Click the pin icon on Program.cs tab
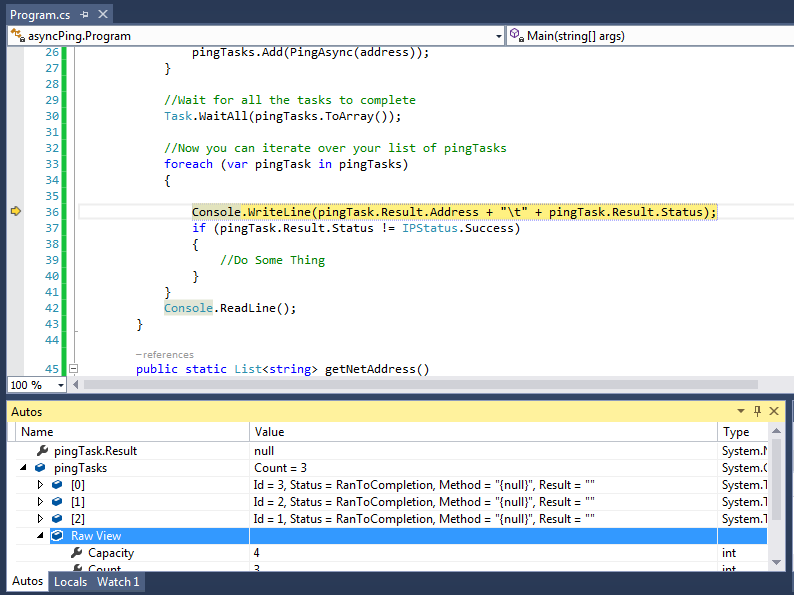This screenshot has height=595, width=794. click(x=85, y=15)
